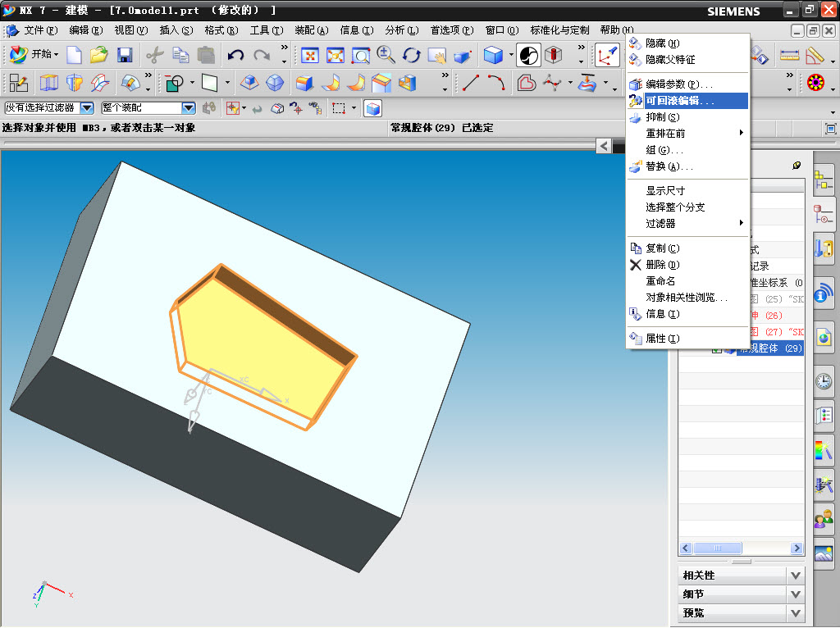Save the part with the floppy disk icon

click(x=125, y=55)
